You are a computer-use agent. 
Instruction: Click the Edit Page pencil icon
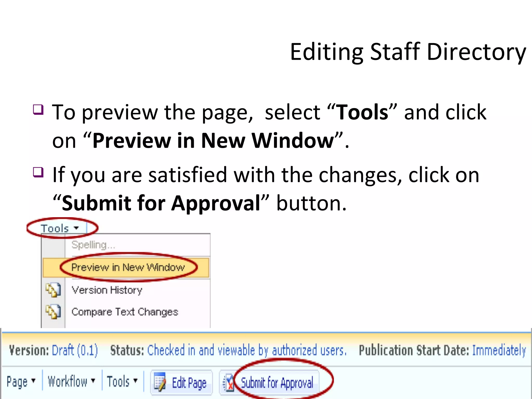pos(159,382)
